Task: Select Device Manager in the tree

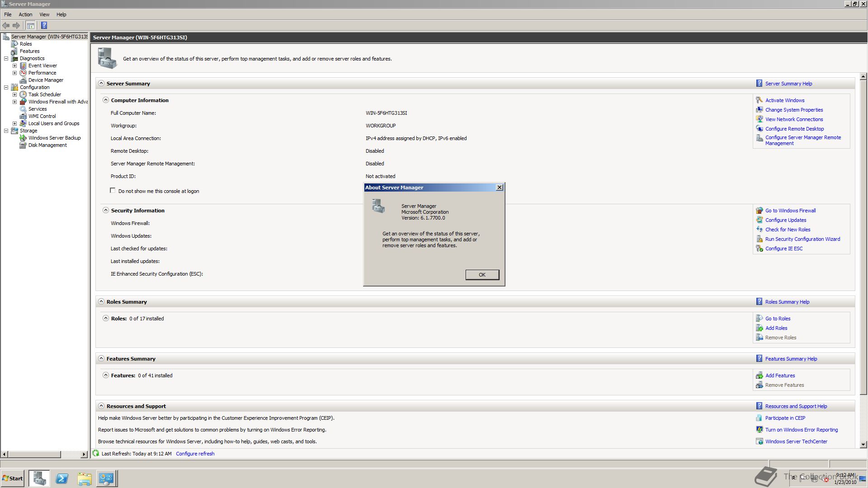Action: pos(46,80)
